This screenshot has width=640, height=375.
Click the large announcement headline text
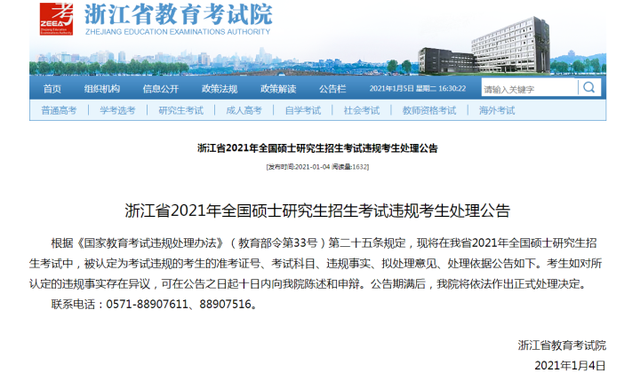pyautogui.click(x=318, y=211)
